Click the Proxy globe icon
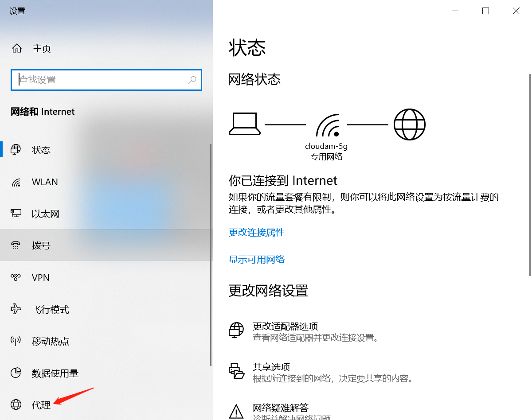 tap(16, 404)
